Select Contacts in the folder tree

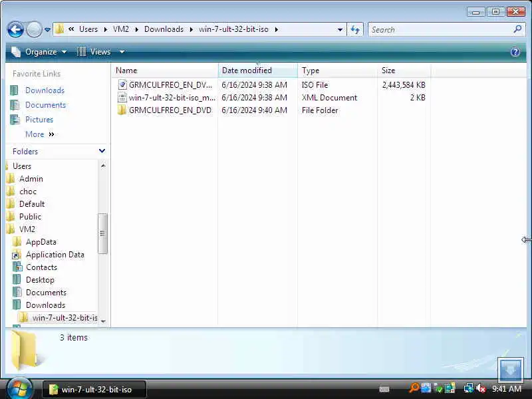click(x=41, y=267)
